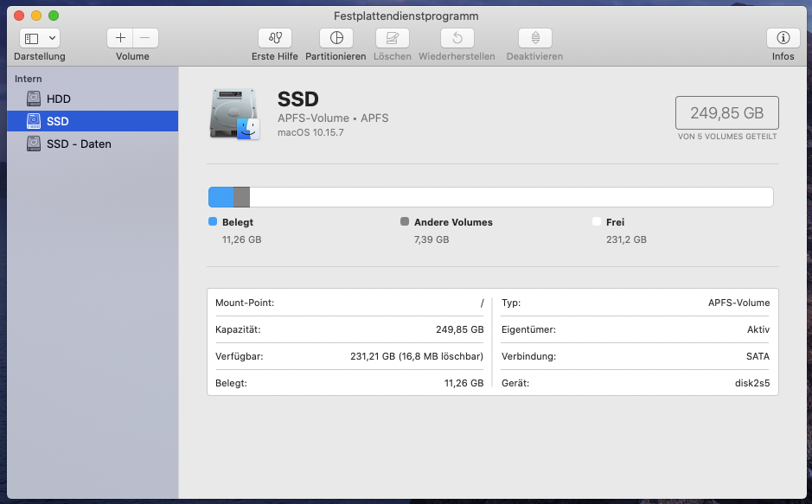Click the Löschen erase icon

(393, 38)
